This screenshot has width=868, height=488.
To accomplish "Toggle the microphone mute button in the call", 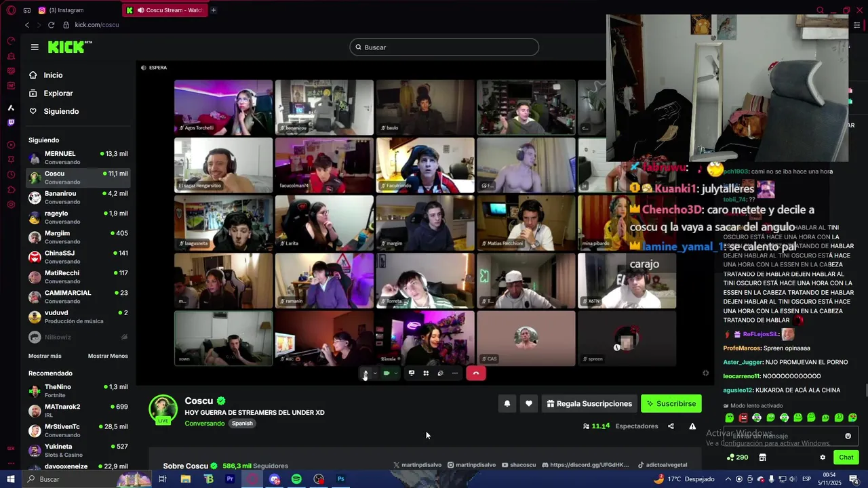I will pos(366,373).
